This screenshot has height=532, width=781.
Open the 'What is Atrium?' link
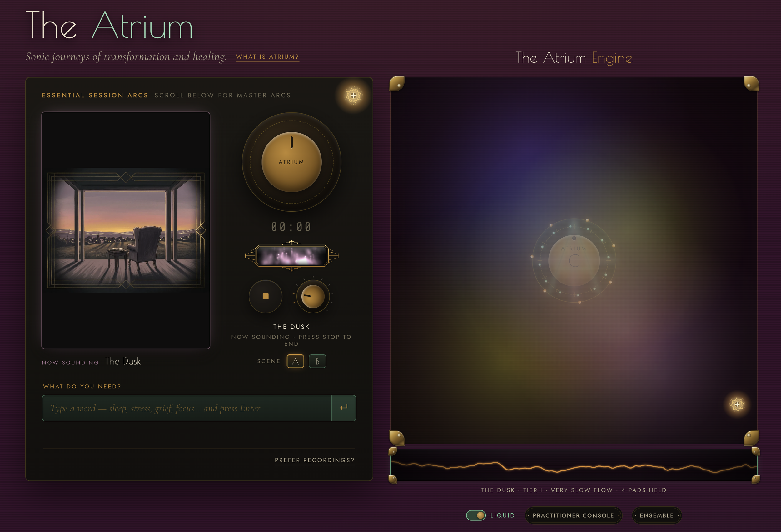tap(267, 57)
